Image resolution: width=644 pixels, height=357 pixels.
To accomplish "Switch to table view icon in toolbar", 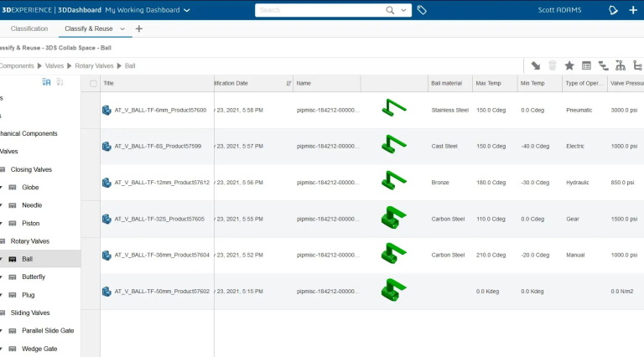I will pyautogui.click(x=586, y=65).
